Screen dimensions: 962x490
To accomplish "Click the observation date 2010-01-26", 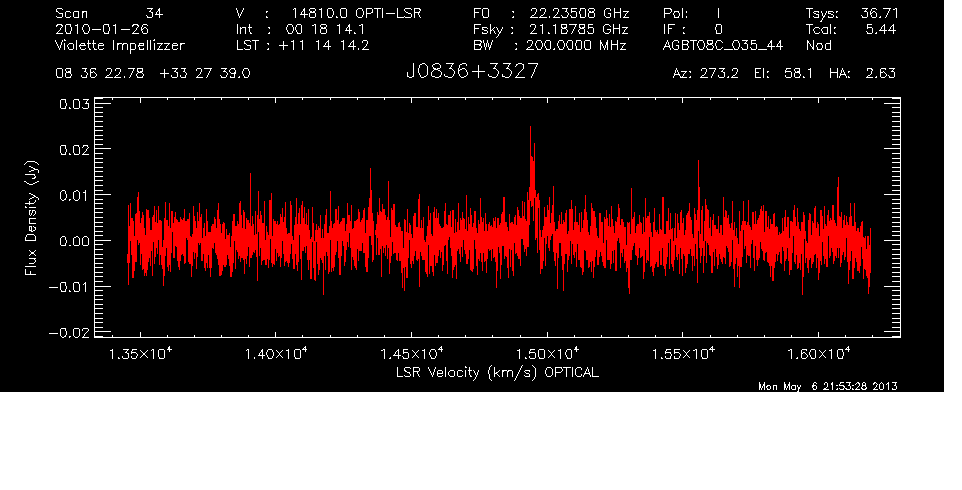I will 102,29.
